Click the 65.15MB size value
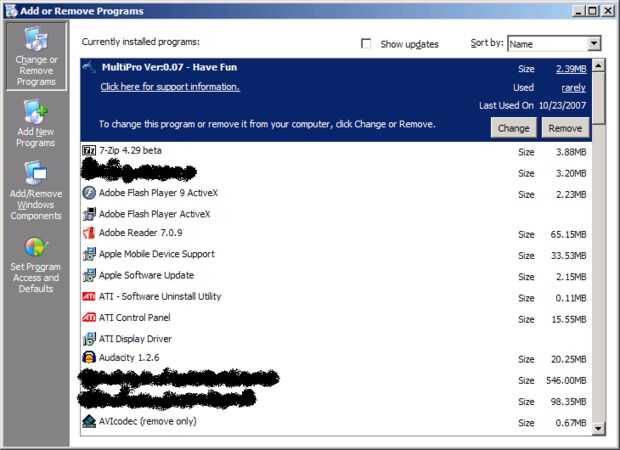 pos(568,234)
